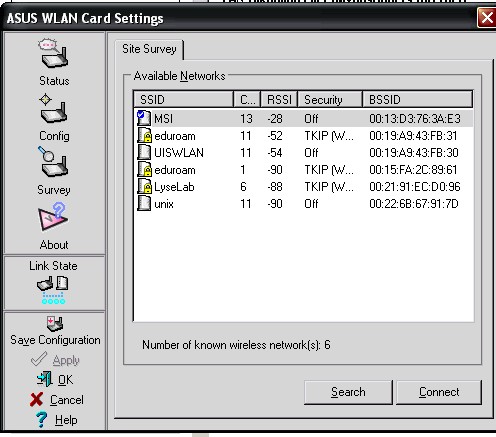Click BSSID 00:21:91:EC:D0:96
Viewport: 496px width, 437px height.
pos(415,187)
